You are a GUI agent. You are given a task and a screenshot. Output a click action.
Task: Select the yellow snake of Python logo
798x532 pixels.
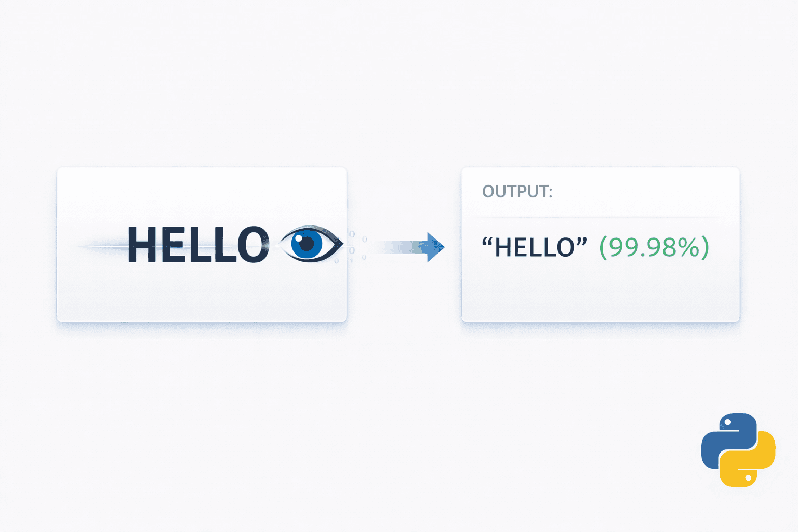click(748, 463)
